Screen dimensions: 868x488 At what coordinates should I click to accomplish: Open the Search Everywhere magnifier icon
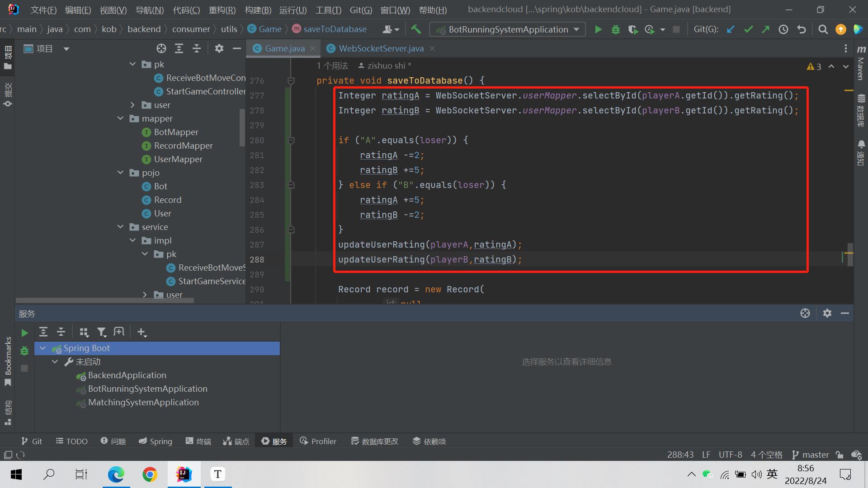click(x=823, y=29)
